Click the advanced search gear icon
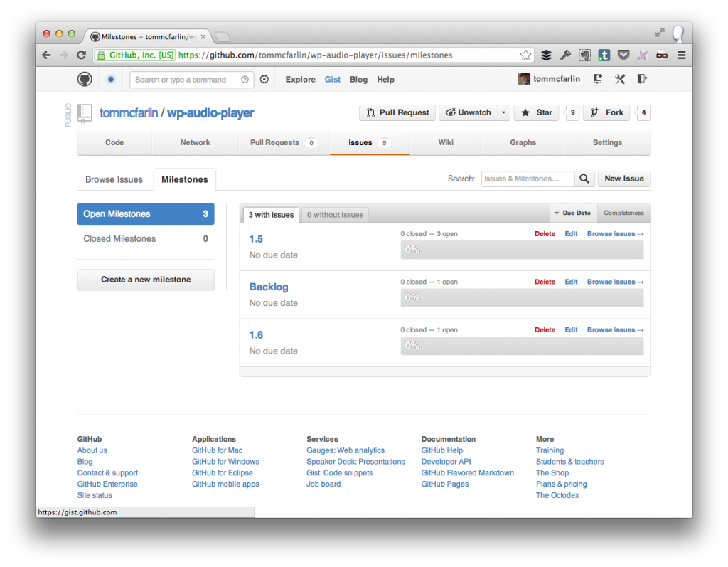The width and height of the screenshot is (728, 567). click(x=264, y=80)
